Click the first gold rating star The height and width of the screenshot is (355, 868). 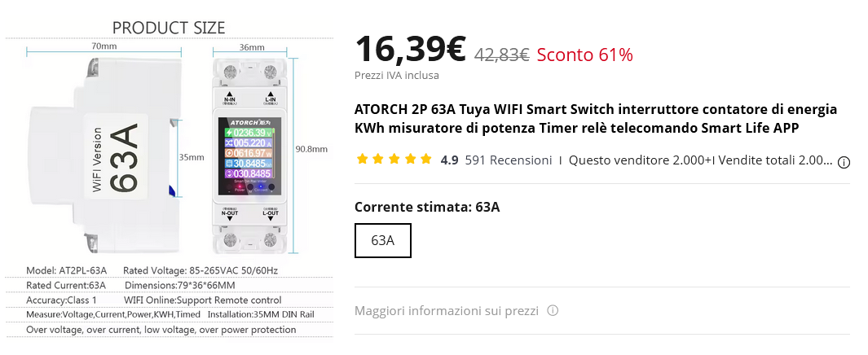363,160
